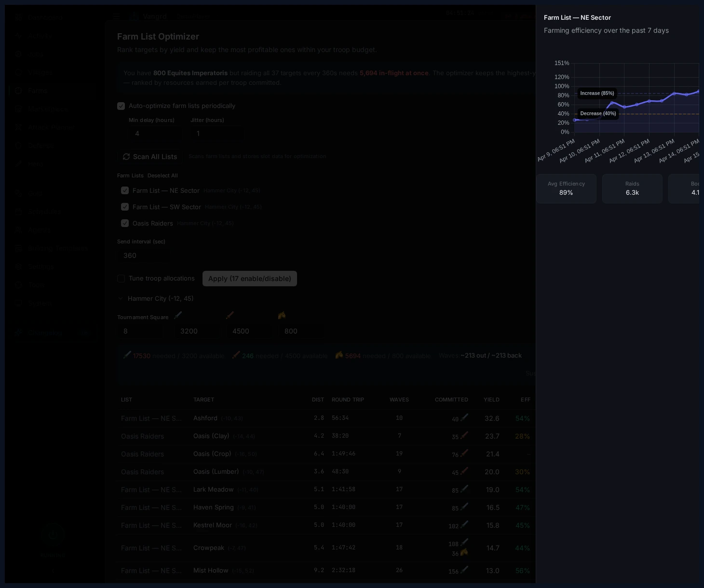This screenshot has width=704, height=588.
Task: Click the Avg Efficiency 89% stat card
Action: pyautogui.click(x=566, y=188)
